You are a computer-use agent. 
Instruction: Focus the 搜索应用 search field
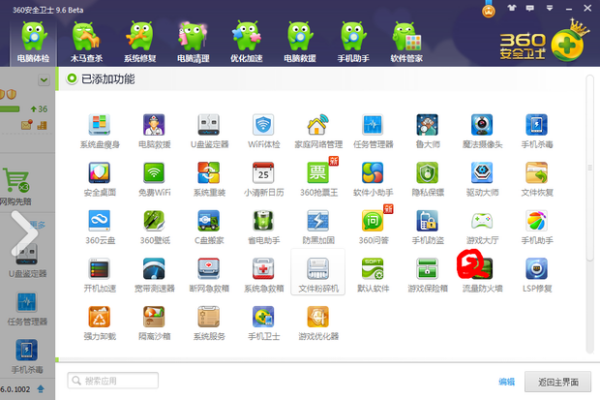click(x=113, y=380)
